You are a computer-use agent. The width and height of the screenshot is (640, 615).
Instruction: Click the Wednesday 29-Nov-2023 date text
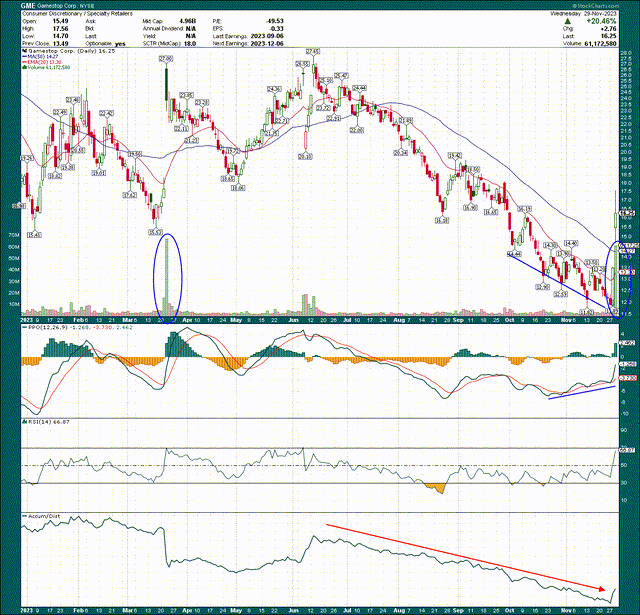pyautogui.click(x=584, y=13)
